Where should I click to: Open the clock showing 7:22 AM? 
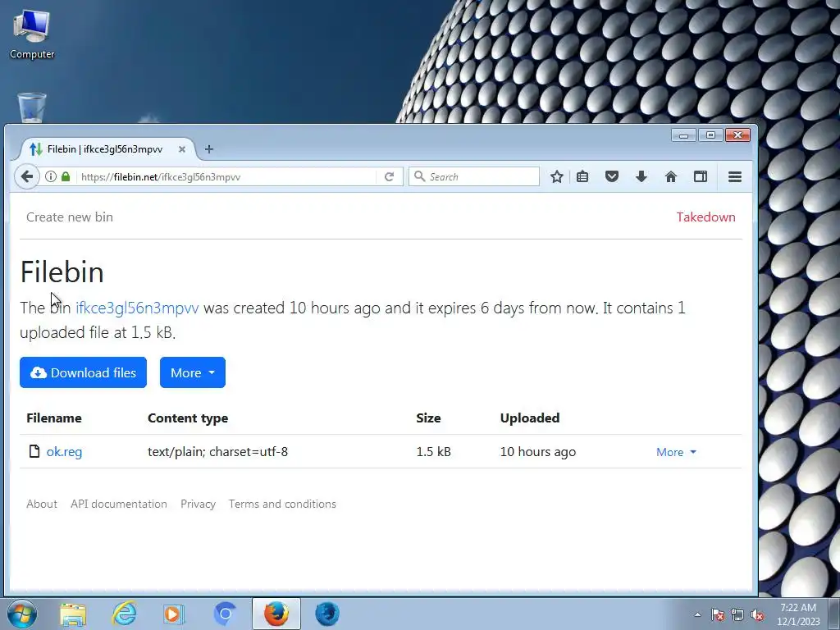point(798,614)
